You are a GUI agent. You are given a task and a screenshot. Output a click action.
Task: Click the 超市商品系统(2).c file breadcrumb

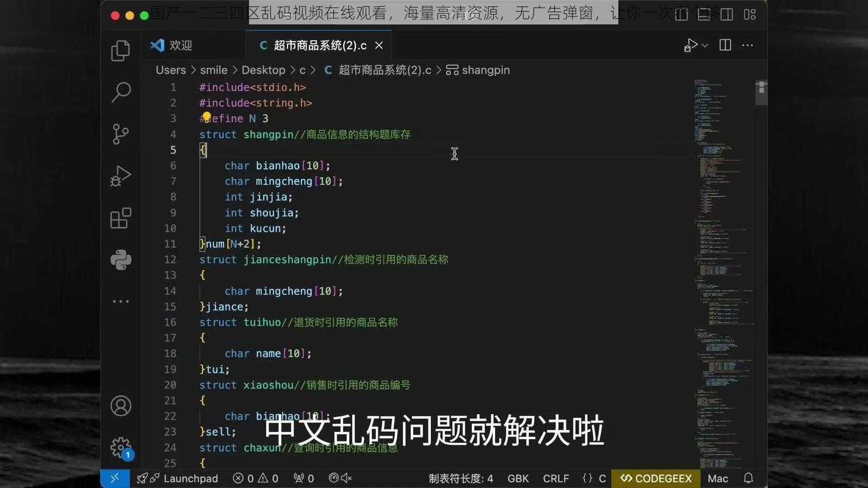(x=377, y=70)
